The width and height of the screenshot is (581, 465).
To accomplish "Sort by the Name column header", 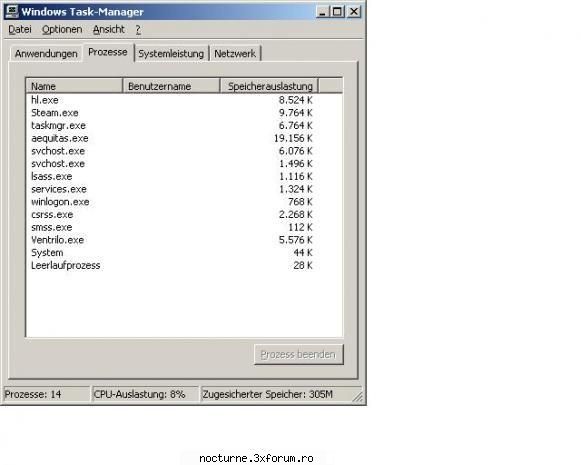I will click(x=74, y=86).
